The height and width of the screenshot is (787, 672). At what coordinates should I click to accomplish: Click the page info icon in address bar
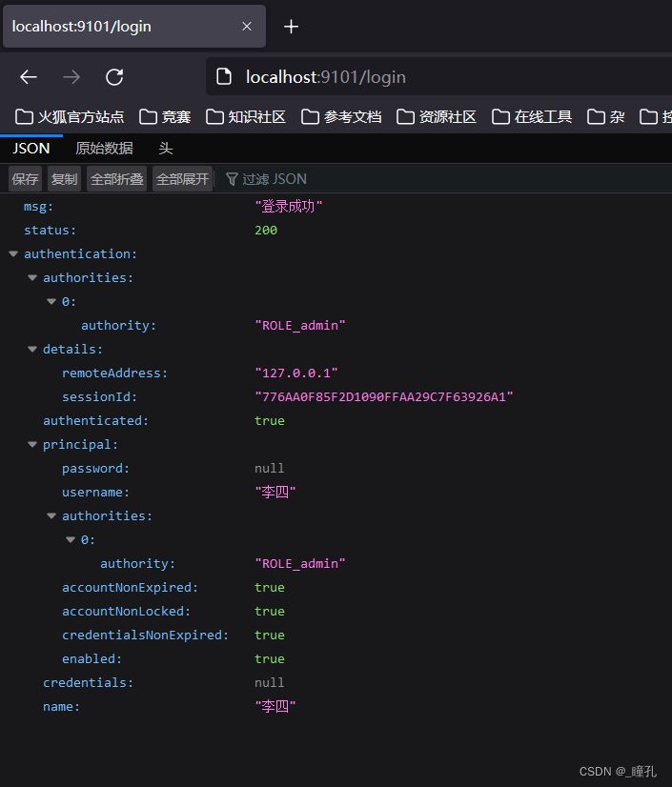pos(223,77)
